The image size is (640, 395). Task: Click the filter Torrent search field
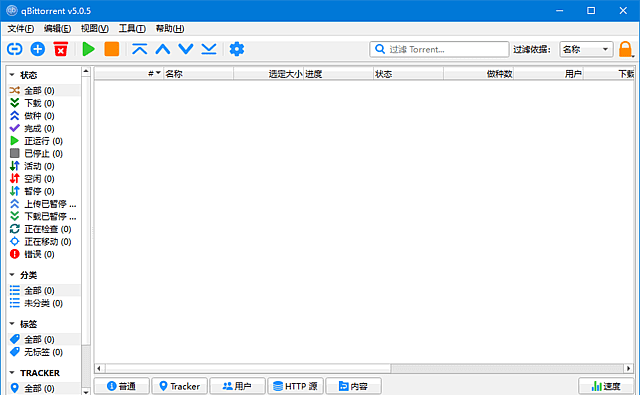[439, 49]
